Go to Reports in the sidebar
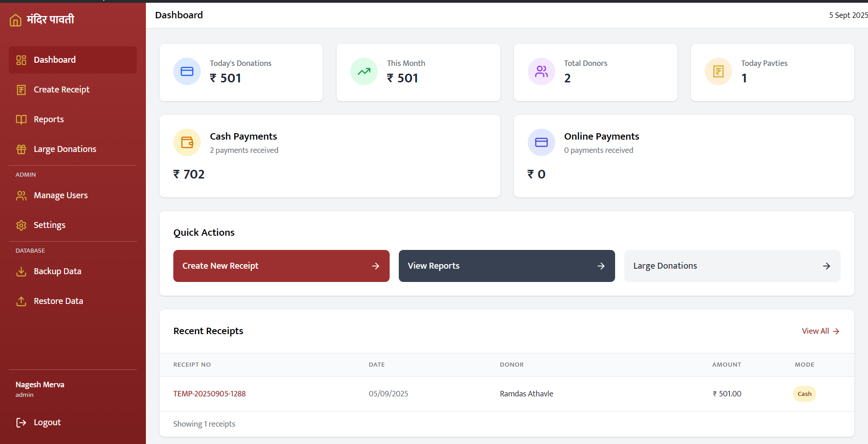Image resolution: width=868 pixels, height=444 pixels. (48, 119)
